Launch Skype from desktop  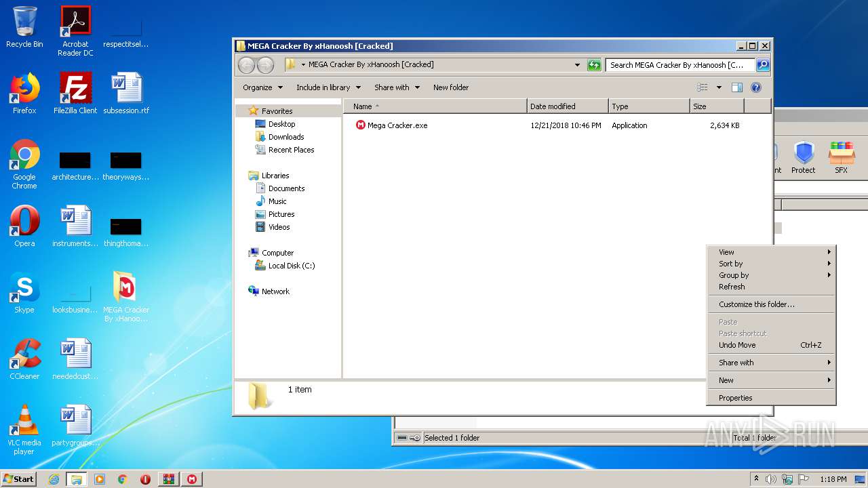[x=24, y=293]
